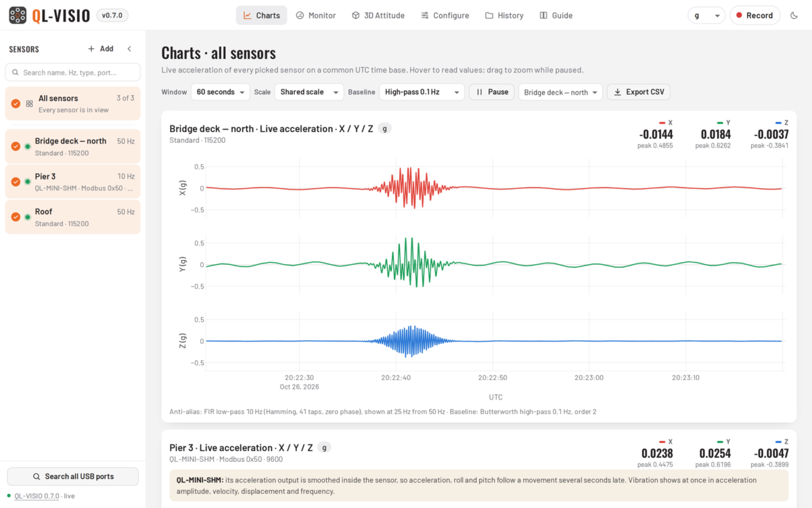Open the History tab
Image resolution: width=812 pixels, height=508 pixels.
(504, 16)
